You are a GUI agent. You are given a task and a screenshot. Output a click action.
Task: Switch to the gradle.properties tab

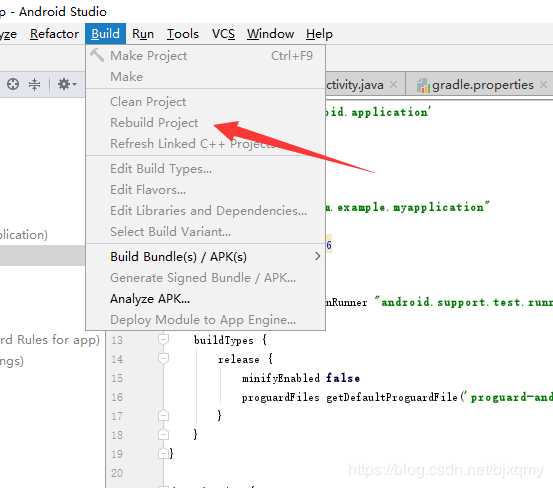(482, 85)
